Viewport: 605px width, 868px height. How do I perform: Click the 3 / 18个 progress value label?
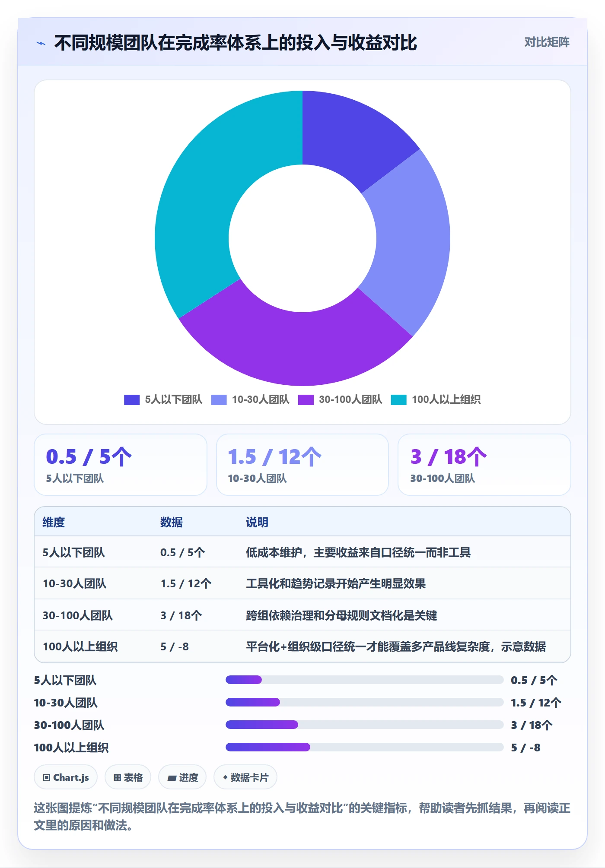[x=532, y=725]
